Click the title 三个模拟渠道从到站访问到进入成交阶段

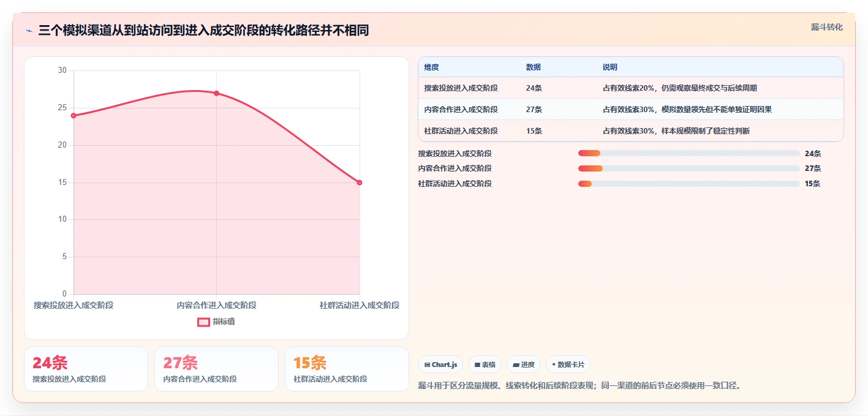[203, 30]
